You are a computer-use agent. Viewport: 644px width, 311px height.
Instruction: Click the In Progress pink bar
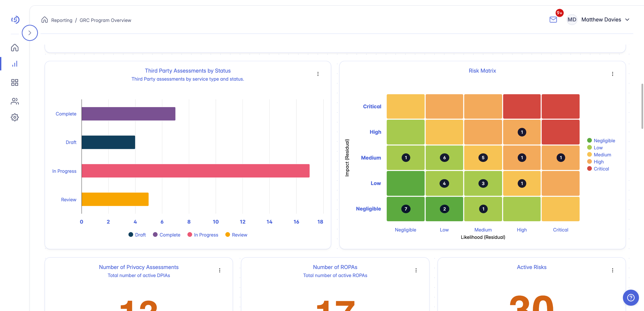point(195,171)
